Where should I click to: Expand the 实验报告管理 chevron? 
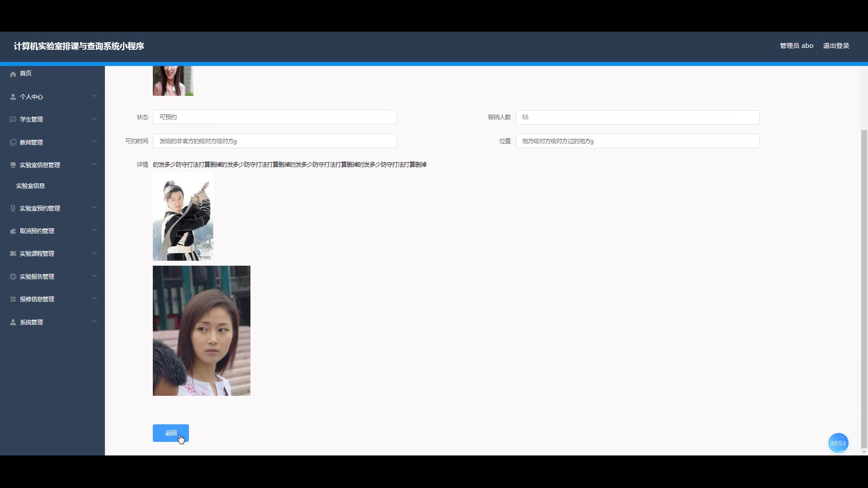[94, 276]
